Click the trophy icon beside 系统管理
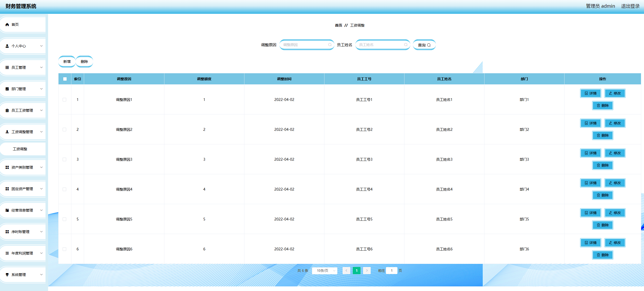Screen dimensions: 644x291 tap(7, 275)
